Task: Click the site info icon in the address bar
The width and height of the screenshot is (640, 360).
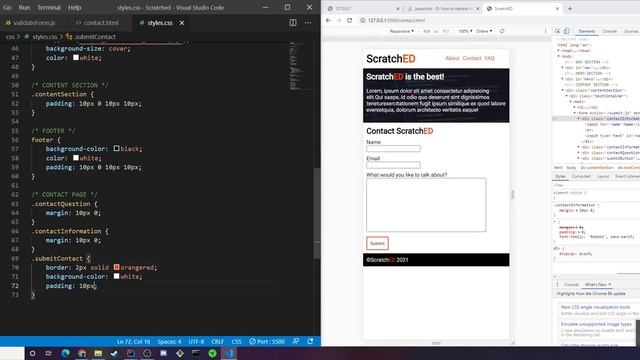Action: pyautogui.click(x=362, y=20)
